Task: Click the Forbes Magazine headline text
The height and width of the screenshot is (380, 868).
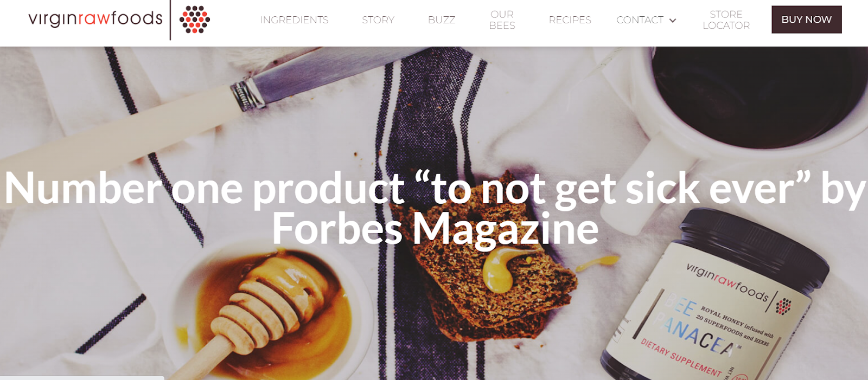Action: pos(435,228)
